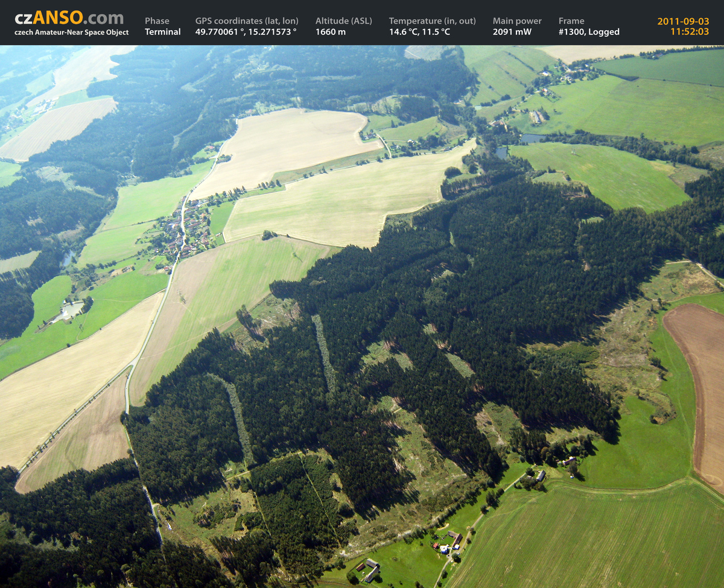Select the power value '2091 mW'

click(x=512, y=32)
